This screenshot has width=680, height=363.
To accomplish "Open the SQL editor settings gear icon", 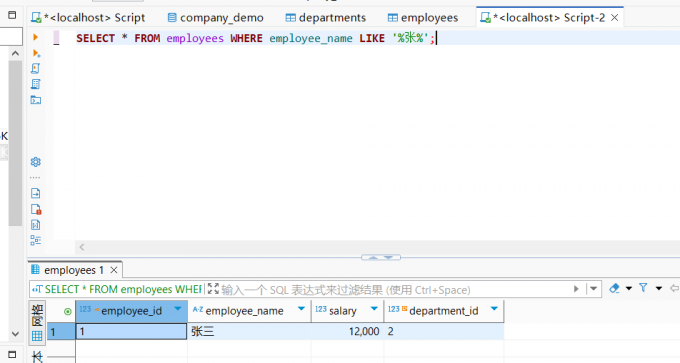I will click(x=36, y=162).
